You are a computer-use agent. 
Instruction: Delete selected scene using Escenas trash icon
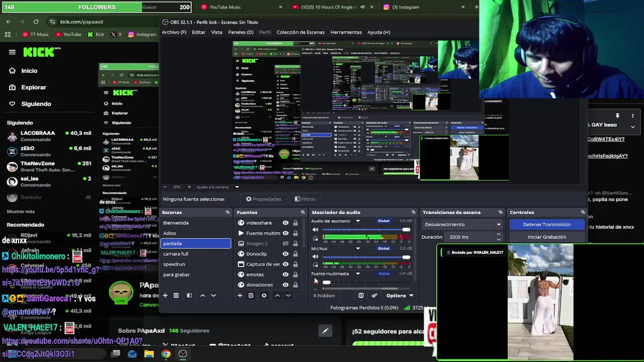(176, 296)
